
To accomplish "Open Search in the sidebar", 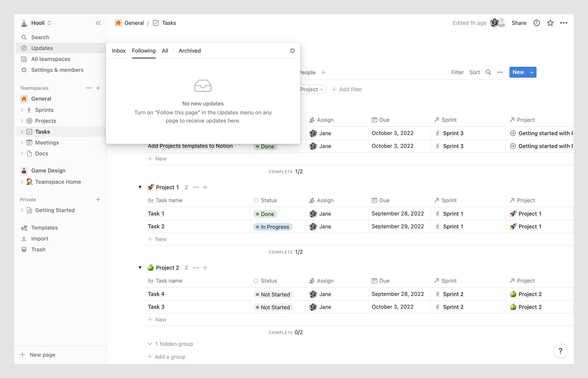I will tap(61, 37).
